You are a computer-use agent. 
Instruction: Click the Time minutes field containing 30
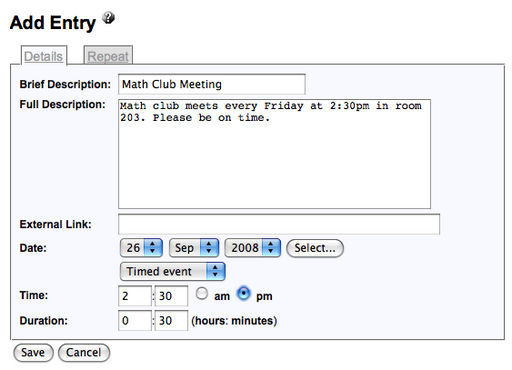point(171,296)
